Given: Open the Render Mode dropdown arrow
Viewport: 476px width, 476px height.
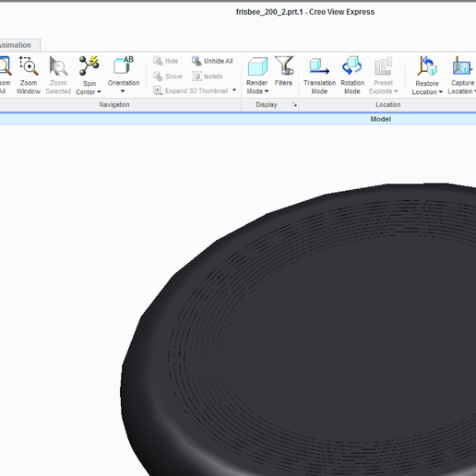Looking at the screenshot, I should point(267,91).
